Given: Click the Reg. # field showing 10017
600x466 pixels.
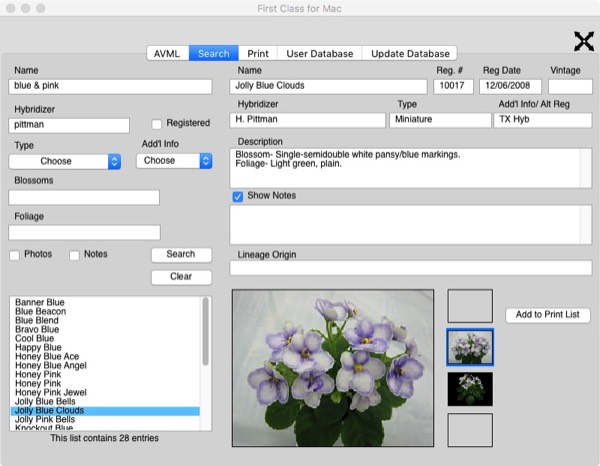Looking at the screenshot, I should pyautogui.click(x=453, y=86).
